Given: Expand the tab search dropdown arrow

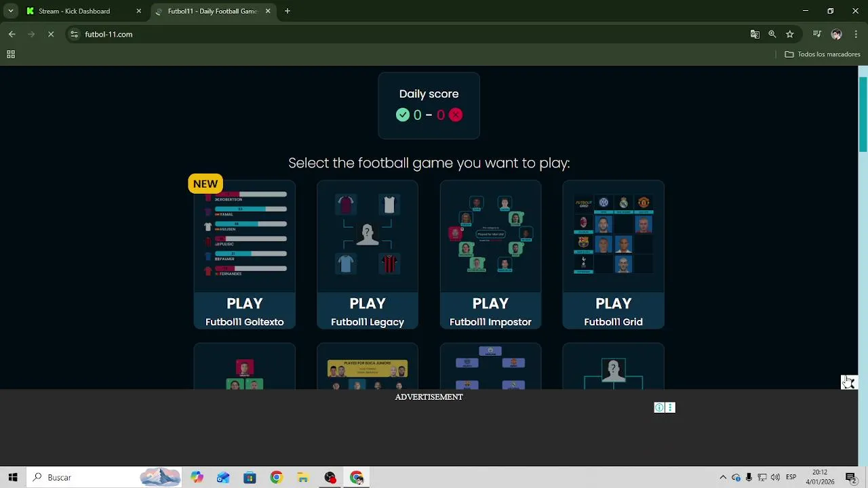Looking at the screenshot, I should click(11, 11).
